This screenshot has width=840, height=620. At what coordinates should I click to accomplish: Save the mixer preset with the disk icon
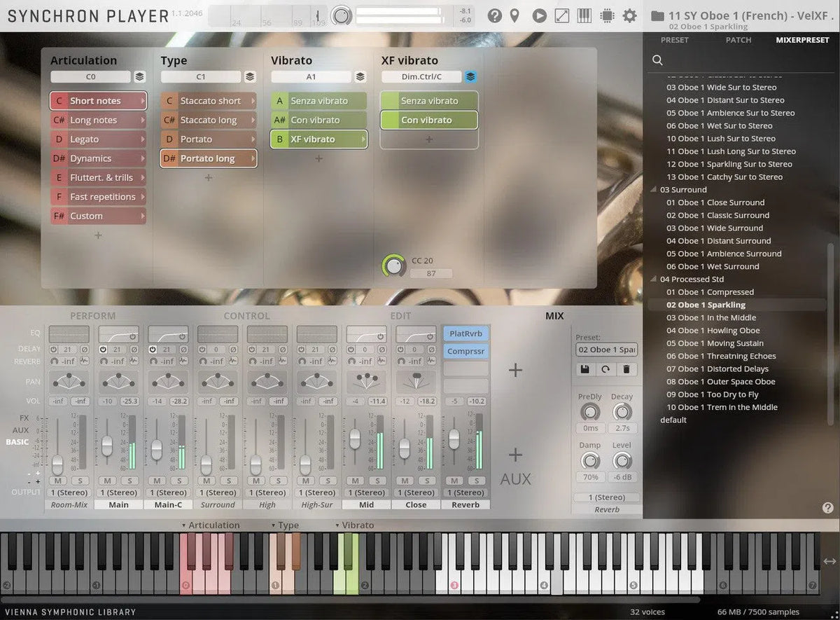584,368
